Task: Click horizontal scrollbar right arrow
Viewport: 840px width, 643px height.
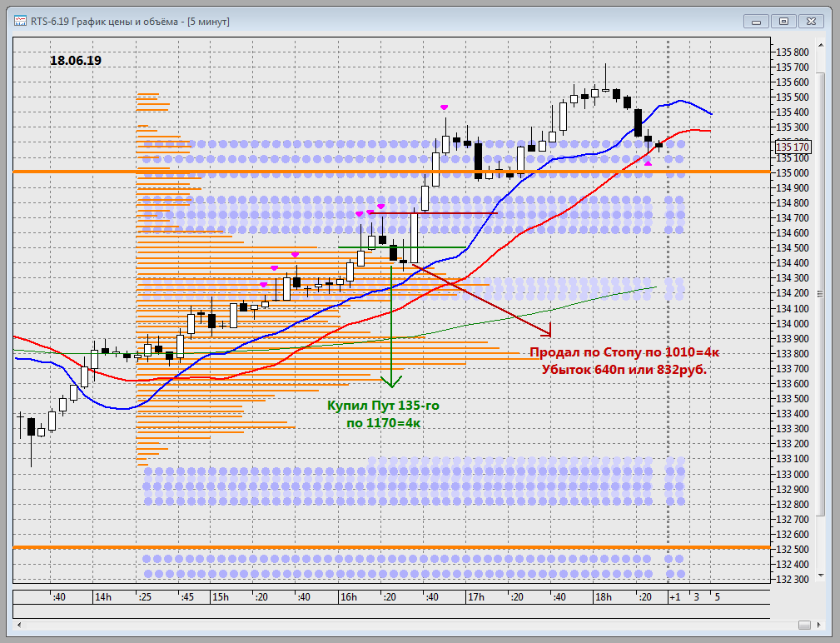Action: coord(818,625)
